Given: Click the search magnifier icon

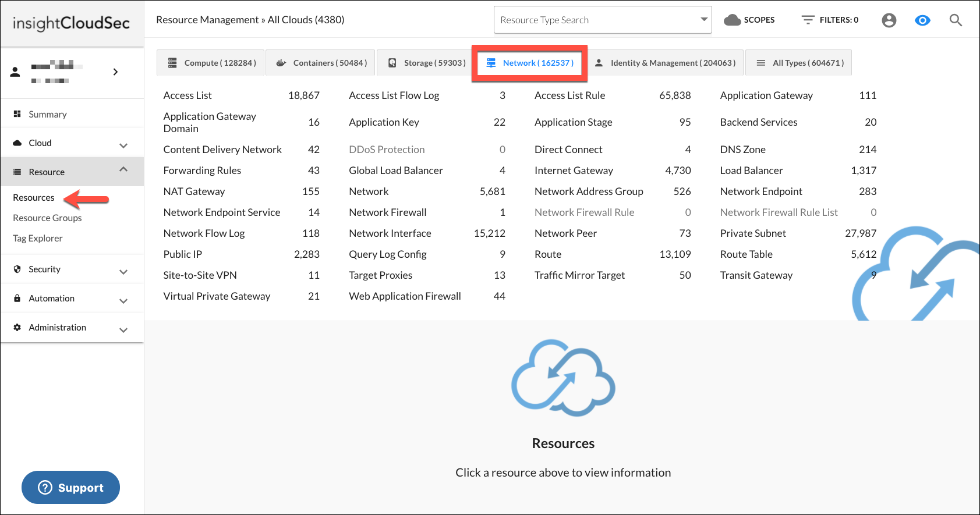Looking at the screenshot, I should tap(956, 20).
